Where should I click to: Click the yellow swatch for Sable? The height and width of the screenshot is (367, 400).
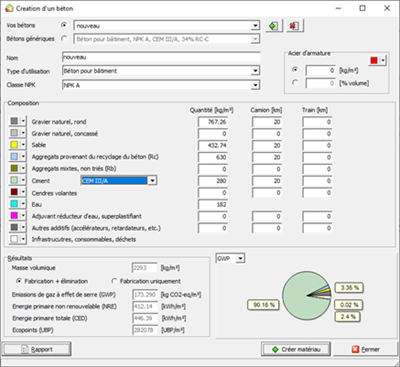[x=14, y=145]
